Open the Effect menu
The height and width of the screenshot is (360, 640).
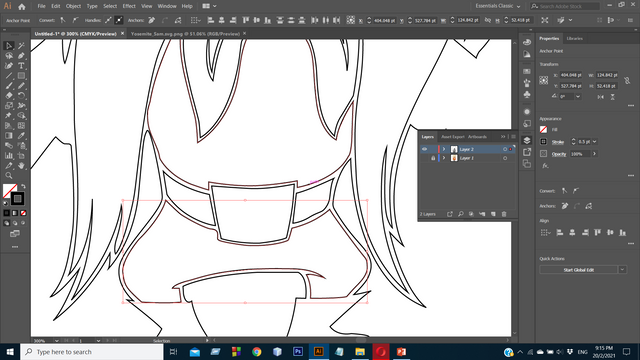pos(129,6)
